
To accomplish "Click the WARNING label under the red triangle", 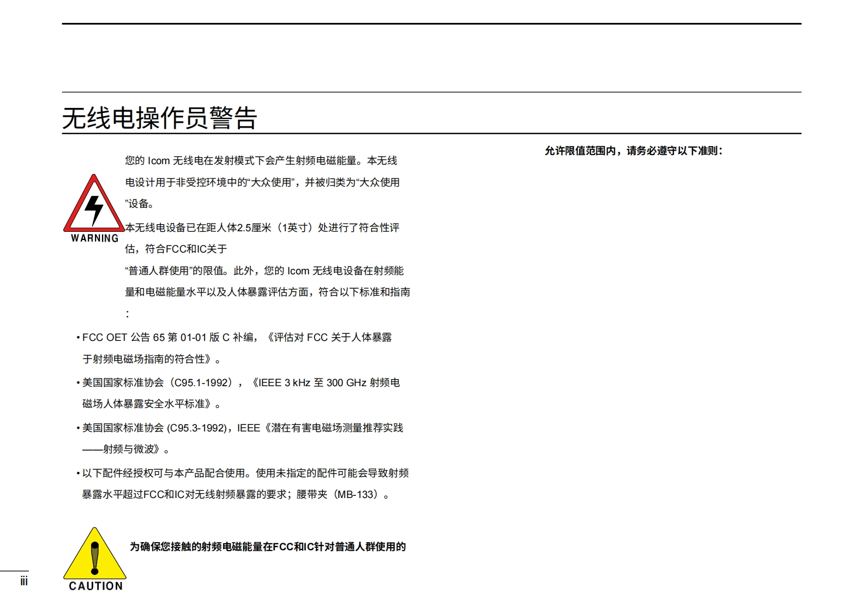I will (x=94, y=238).
